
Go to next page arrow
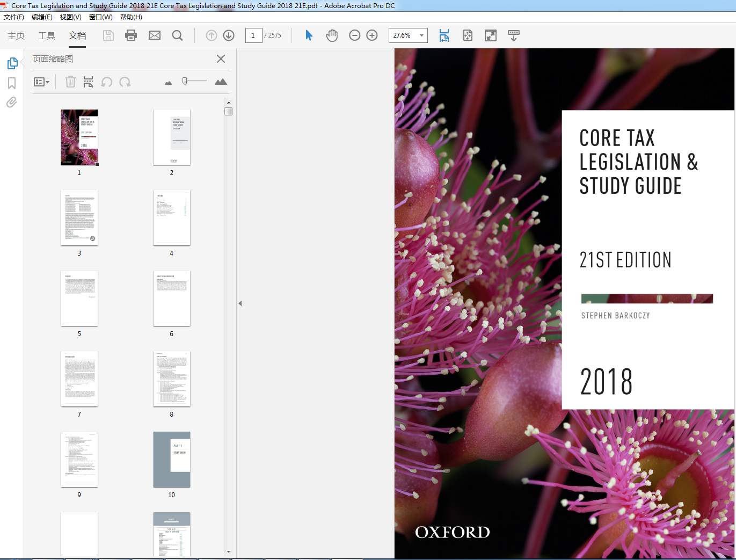click(x=229, y=35)
